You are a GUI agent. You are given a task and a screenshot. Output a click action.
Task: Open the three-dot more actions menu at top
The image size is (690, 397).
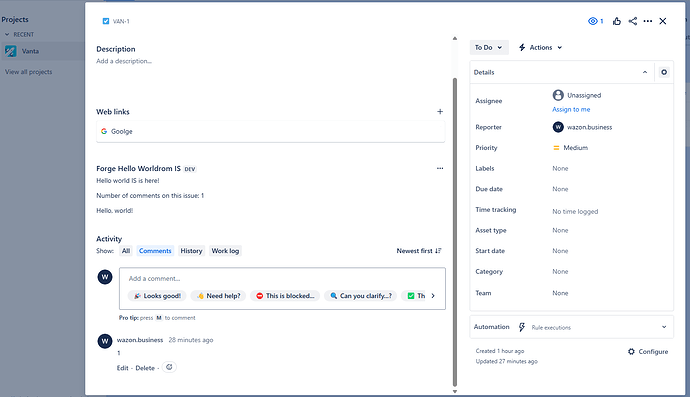(648, 21)
